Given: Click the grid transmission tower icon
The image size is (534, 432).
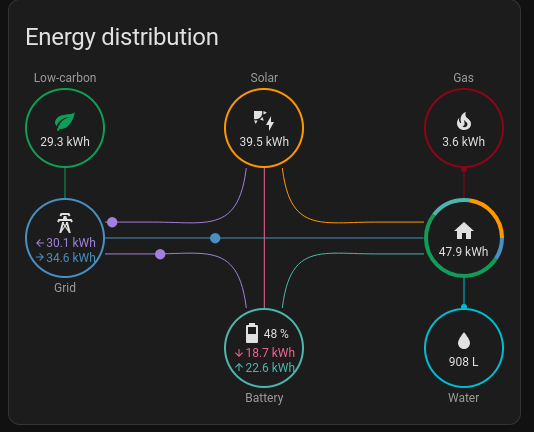Looking at the screenshot, I should (x=65, y=223).
